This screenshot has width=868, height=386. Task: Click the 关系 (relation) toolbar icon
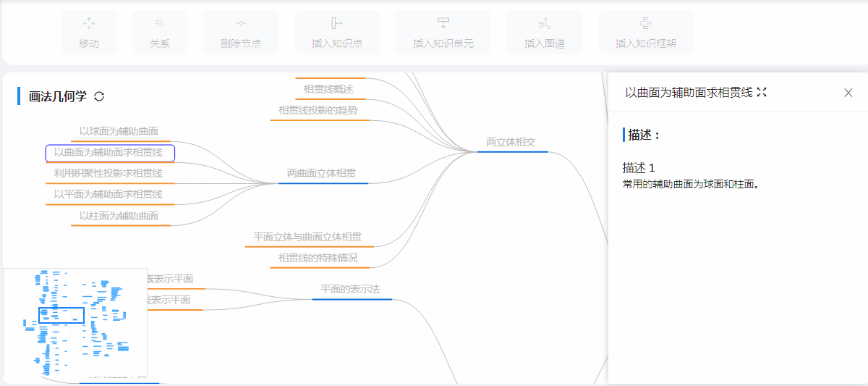(160, 24)
